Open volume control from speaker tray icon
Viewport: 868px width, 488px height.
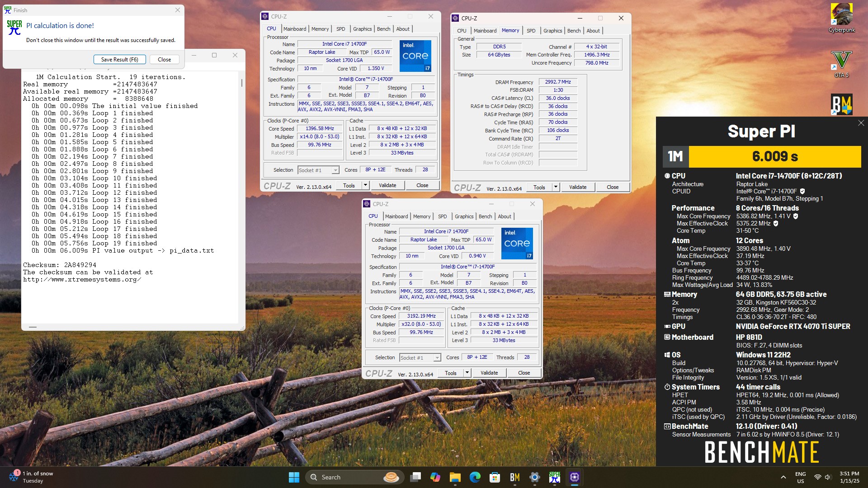pyautogui.click(x=828, y=477)
